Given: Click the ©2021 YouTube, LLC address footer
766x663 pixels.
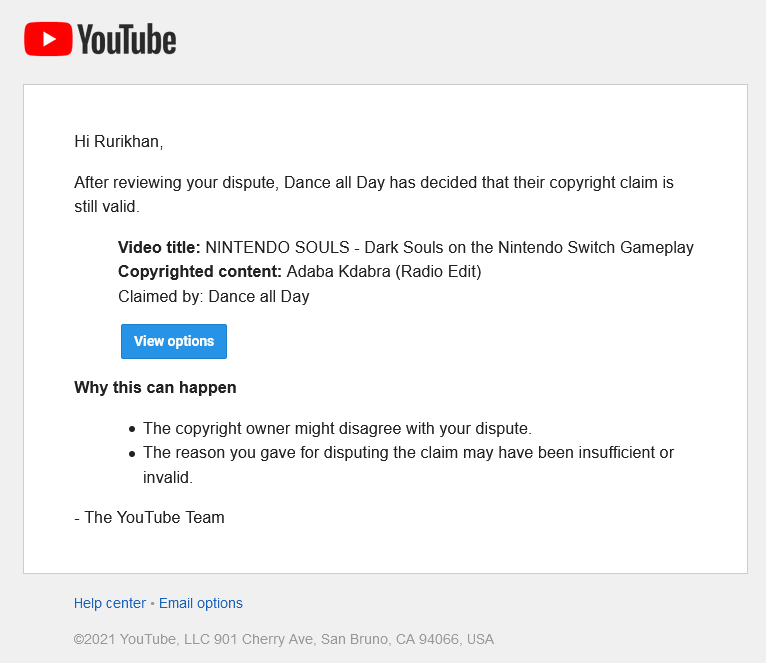Looking at the screenshot, I should pyautogui.click(x=284, y=639).
